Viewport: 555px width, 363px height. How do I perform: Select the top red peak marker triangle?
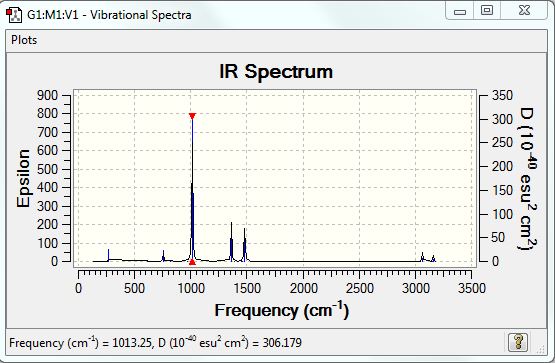pos(192,116)
